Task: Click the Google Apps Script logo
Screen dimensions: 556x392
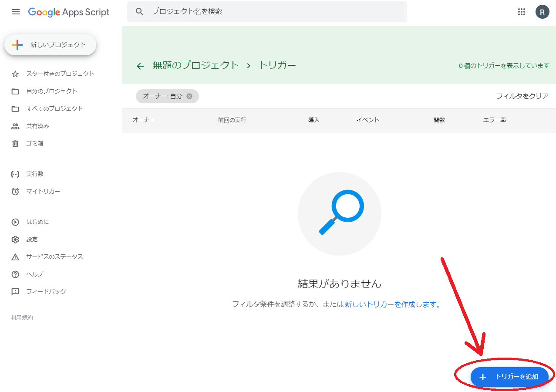Action: click(69, 12)
